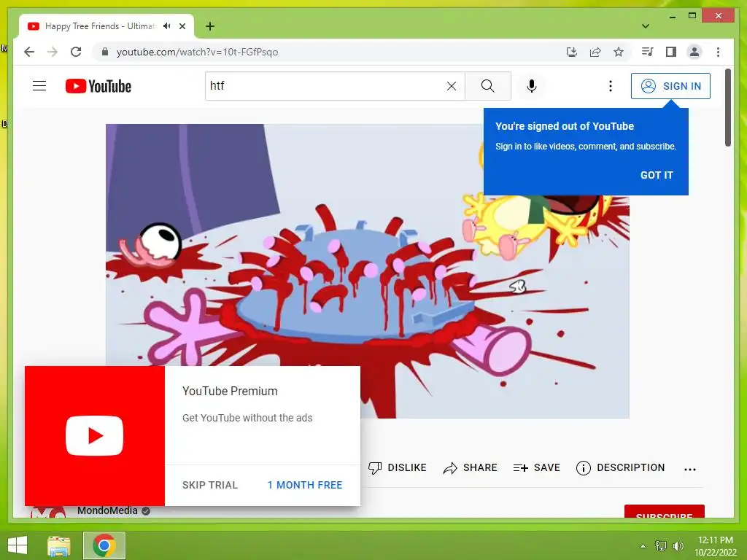Focus the Chrome address bar URL
Image resolution: width=747 pixels, height=560 pixels.
(197, 52)
